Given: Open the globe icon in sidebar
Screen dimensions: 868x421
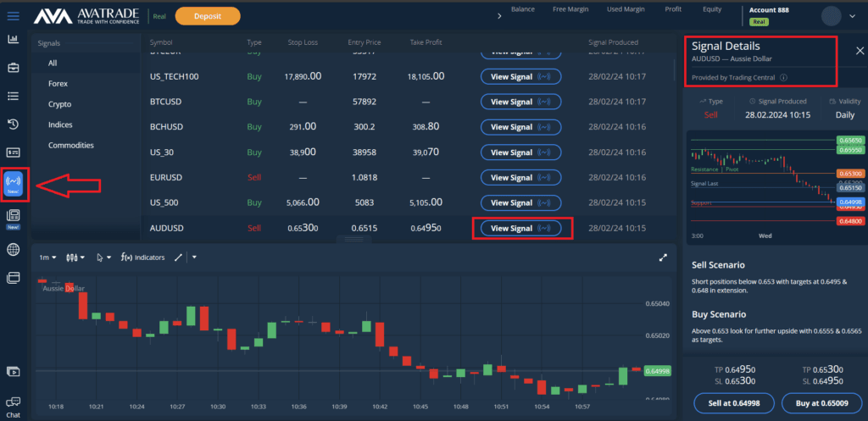Looking at the screenshot, I should 14,249.
